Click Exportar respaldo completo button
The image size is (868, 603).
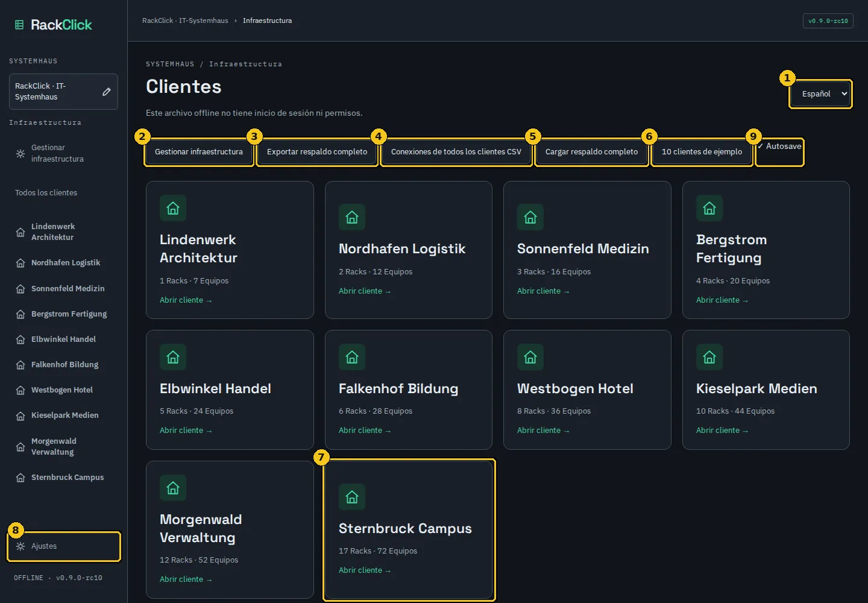[x=317, y=152]
